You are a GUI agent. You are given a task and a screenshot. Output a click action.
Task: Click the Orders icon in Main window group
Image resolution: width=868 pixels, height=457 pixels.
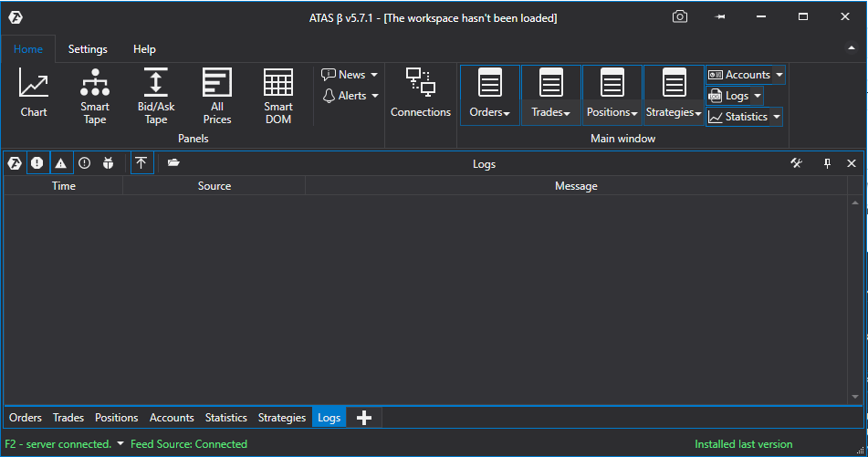(x=490, y=82)
